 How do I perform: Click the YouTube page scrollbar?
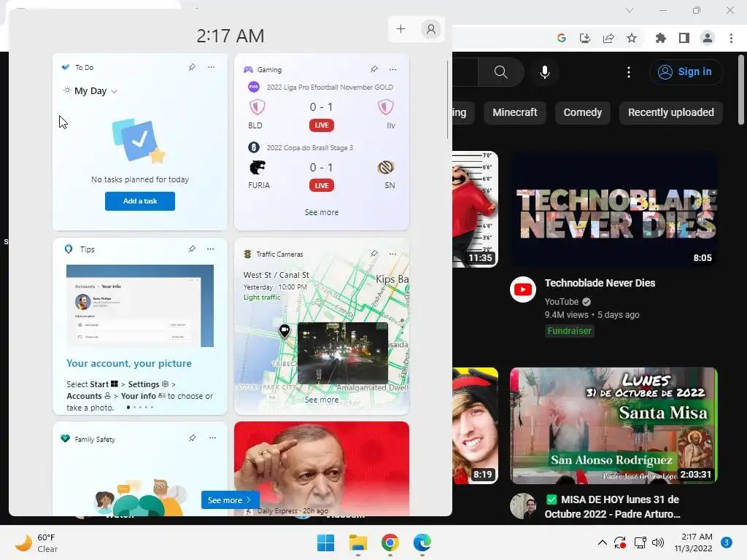coord(741,90)
